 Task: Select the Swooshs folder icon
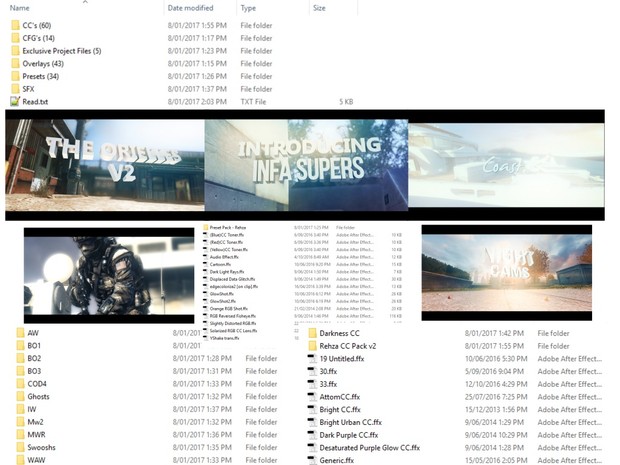[20, 447]
